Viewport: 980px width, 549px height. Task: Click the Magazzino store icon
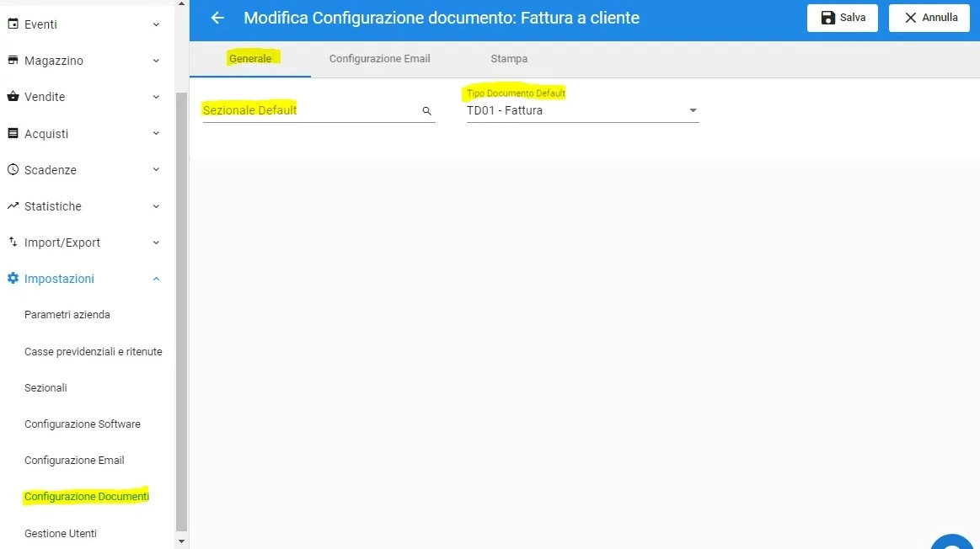pos(13,60)
